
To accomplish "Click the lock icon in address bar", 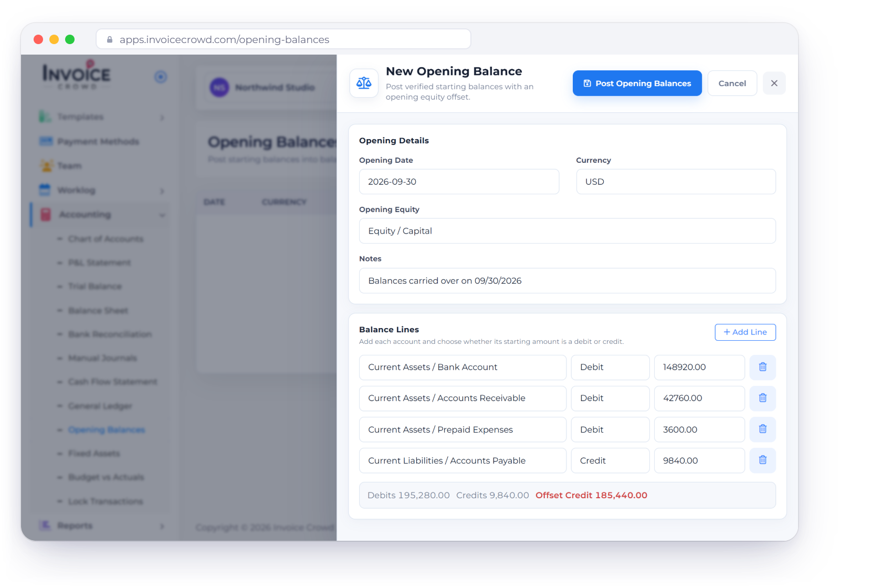I will click(x=110, y=39).
